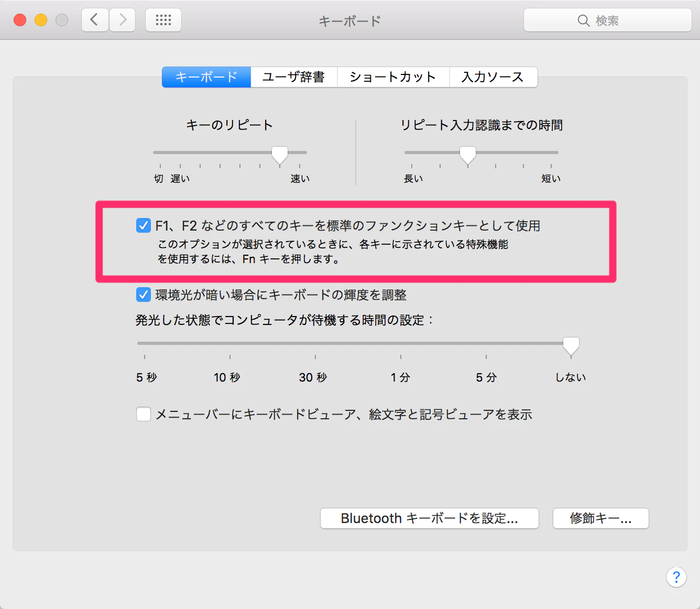Image resolution: width=700 pixels, height=609 pixels.
Task: Go to the 入力ソース tab
Action: [493, 77]
